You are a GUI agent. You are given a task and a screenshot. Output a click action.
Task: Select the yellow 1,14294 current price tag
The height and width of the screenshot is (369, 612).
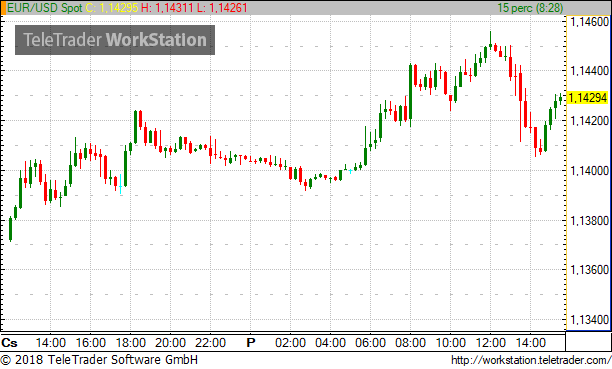point(588,98)
